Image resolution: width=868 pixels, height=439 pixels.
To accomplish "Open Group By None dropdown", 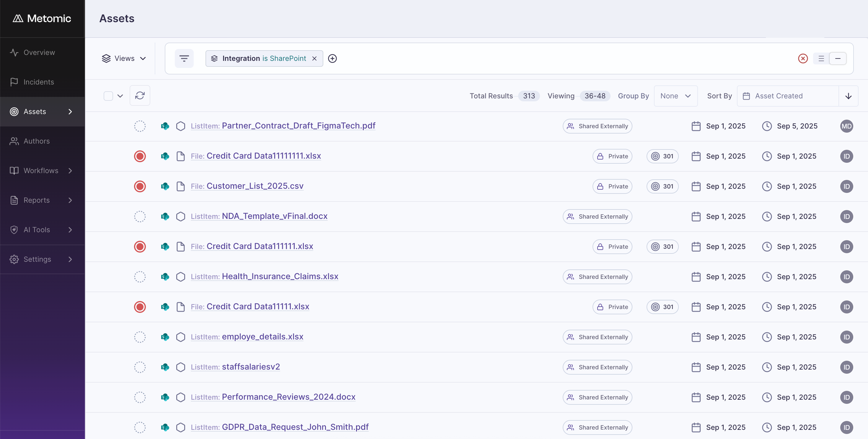I will coord(676,96).
